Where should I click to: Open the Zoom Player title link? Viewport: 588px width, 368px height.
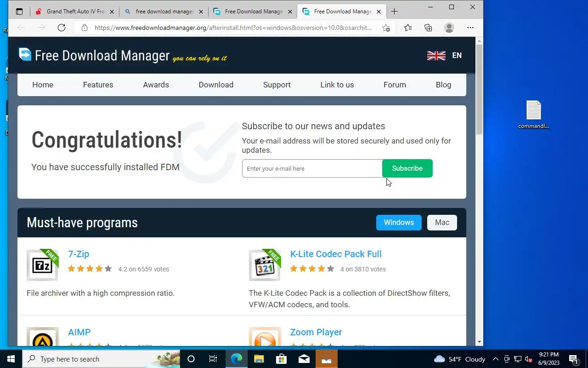[316, 332]
